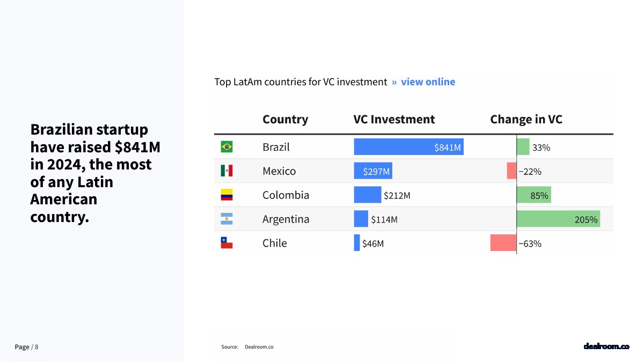
Task: Click Chile's red −63% change bar
Action: pyautogui.click(x=503, y=243)
